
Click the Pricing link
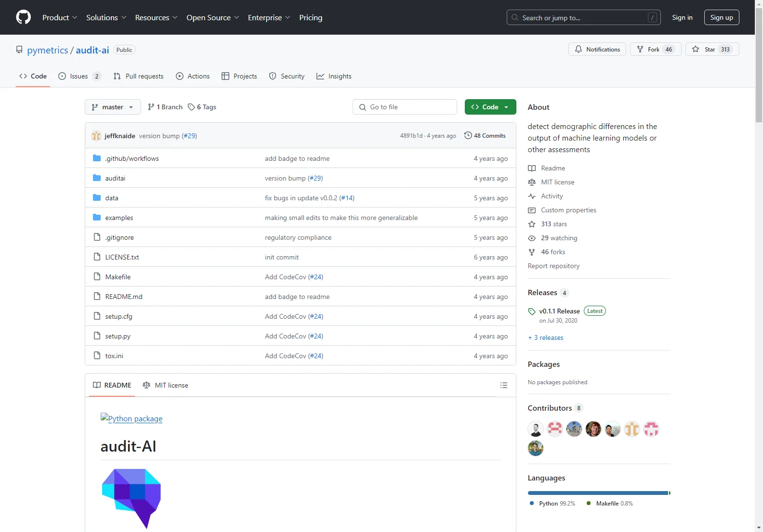click(x=311, y=17)
